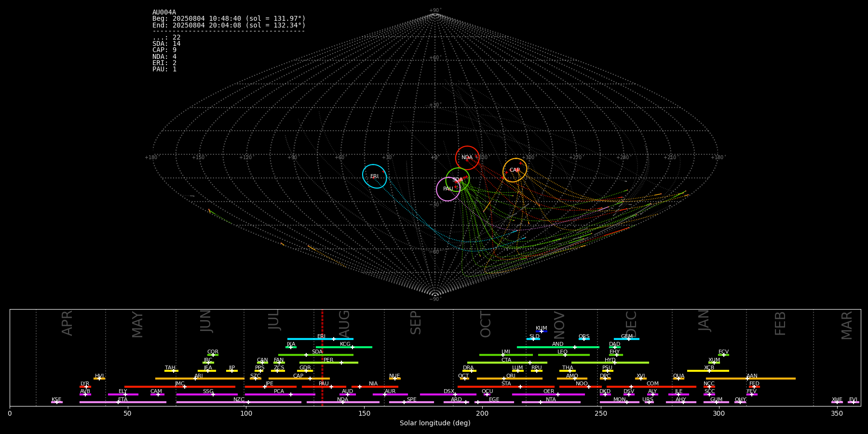This screenshot has height=434, width=868.
Task: Click the KSE shower marker in the timeline
Action: tap(57, 402)
